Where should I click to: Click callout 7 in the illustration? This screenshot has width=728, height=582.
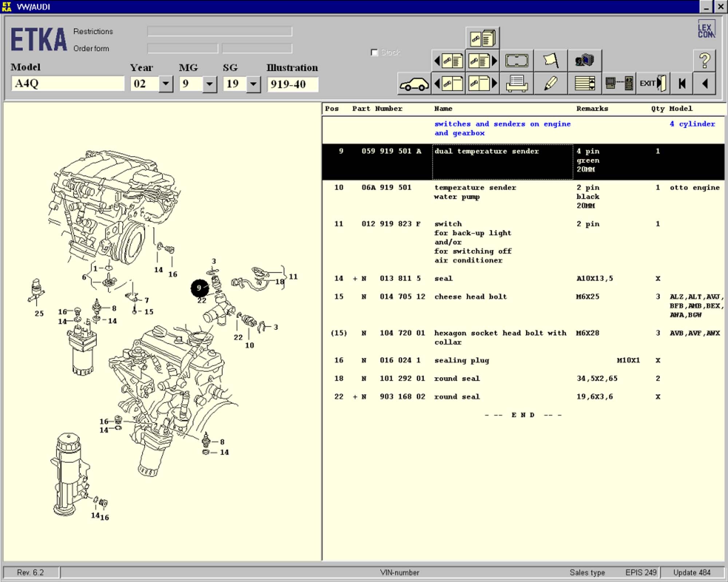(x=147, y=300)
